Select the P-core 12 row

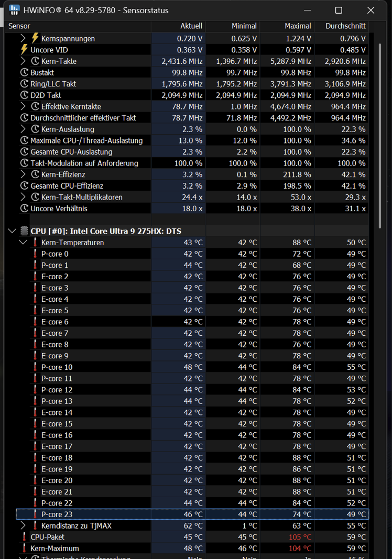[193, 390]
